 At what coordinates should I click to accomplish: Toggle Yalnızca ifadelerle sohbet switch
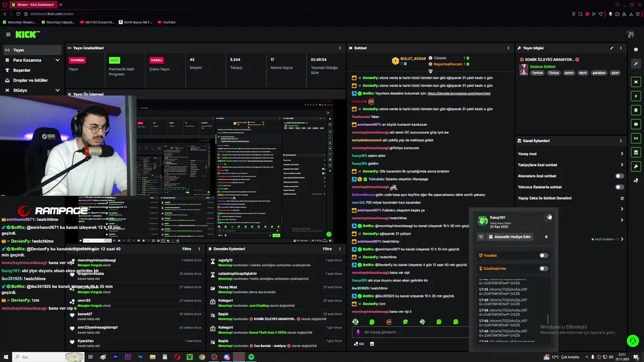(x=620, y=187)
